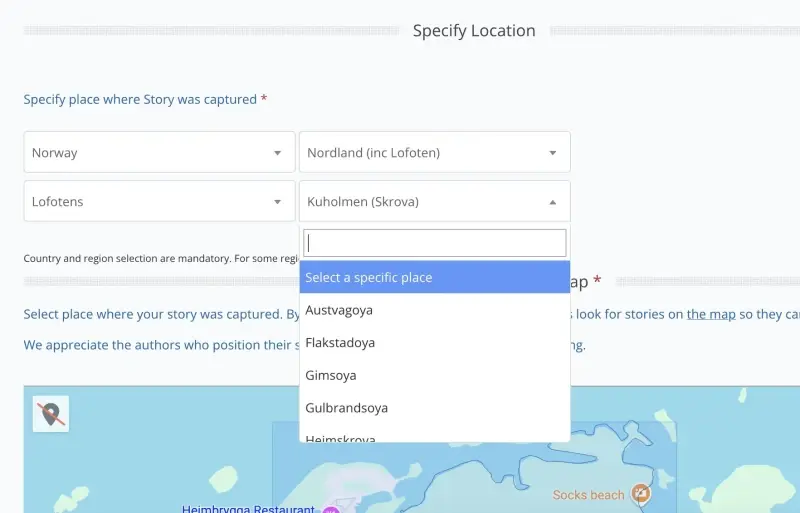Open the Norway country dropdown

(x=159, y=152)
